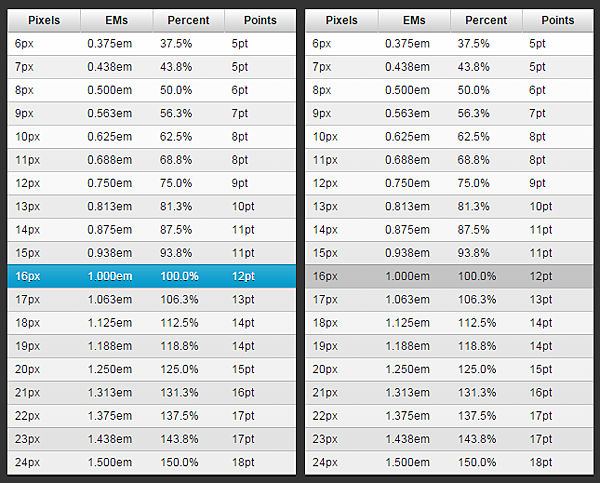
Task: Select the EMs header in right table
Action: click(x=414, y=20)
